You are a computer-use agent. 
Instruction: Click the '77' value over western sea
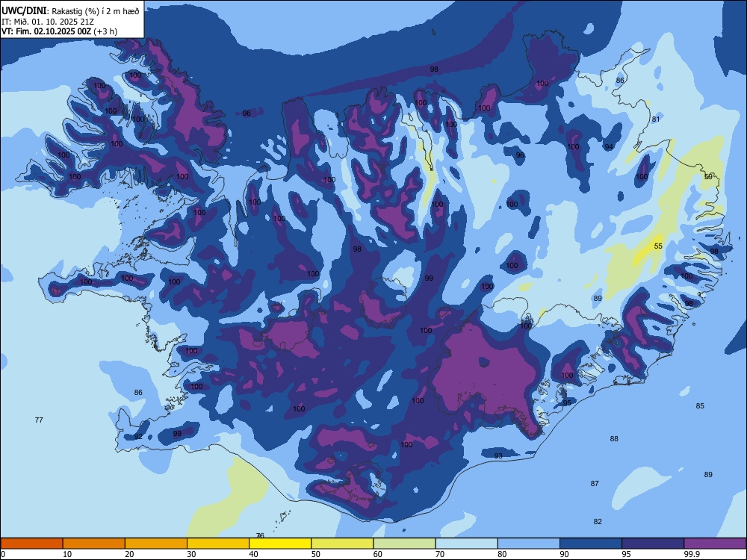(x=39, y=420)
